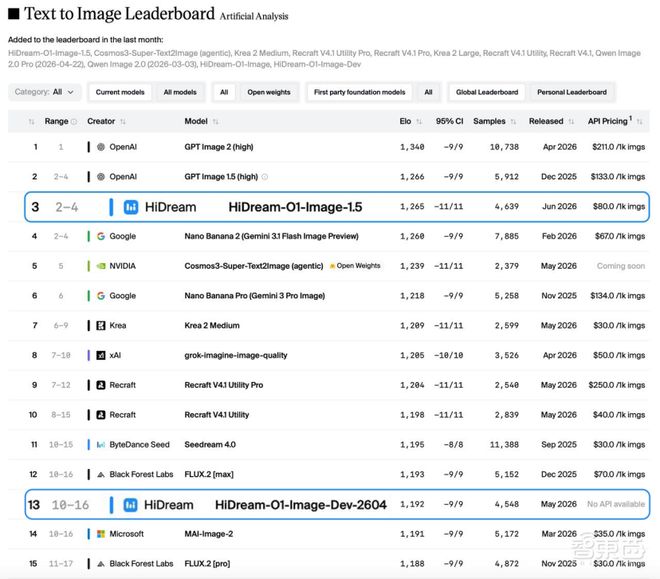Click the API Pricing column header label
Screen dimensions: 660x579
(607, 121)
